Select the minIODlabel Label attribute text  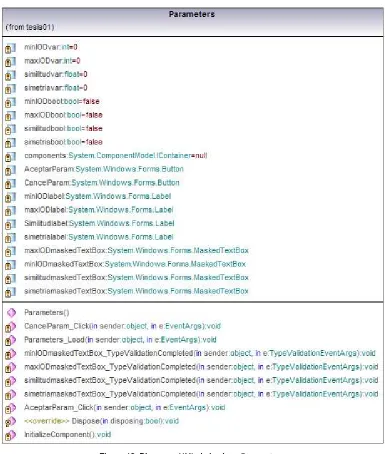[98, 196]
